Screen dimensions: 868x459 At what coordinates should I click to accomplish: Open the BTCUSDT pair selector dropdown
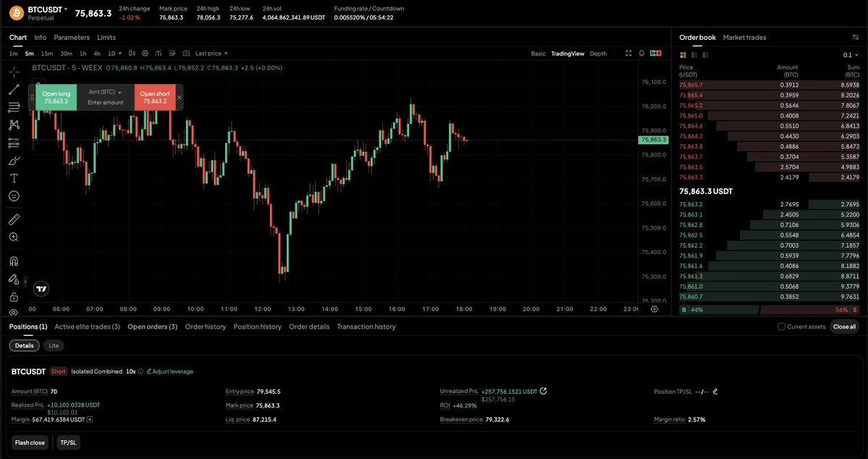click(48, 9)
